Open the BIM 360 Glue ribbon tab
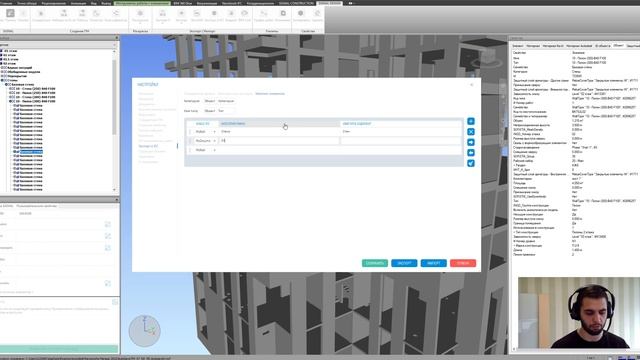 [x=182, y=3]
